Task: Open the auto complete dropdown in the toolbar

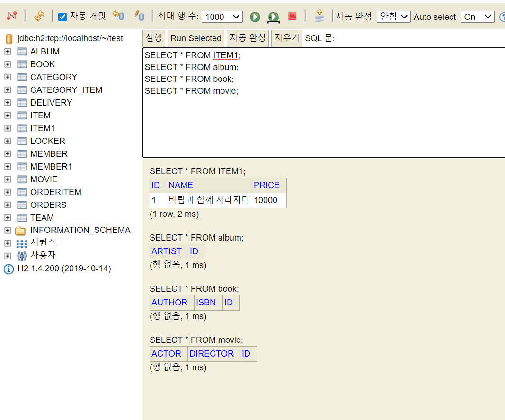Action: coord(394,17)
